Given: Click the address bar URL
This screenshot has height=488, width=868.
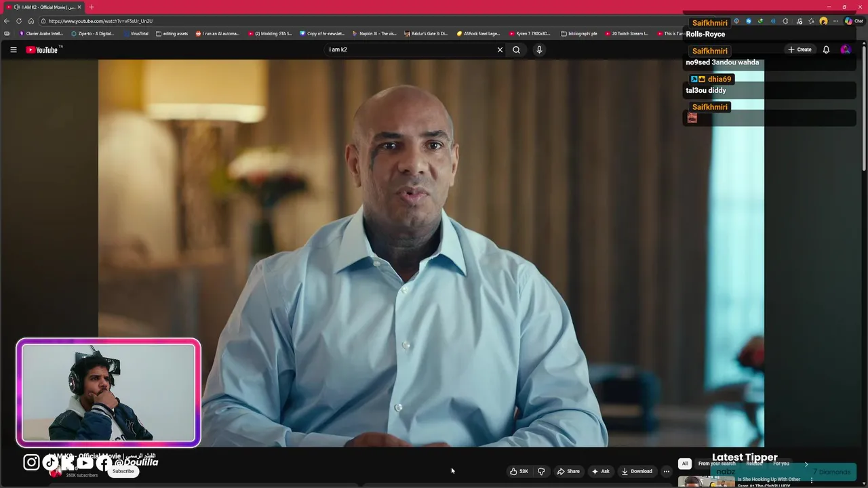Looking at the screenshot, I should click(100, 21).
